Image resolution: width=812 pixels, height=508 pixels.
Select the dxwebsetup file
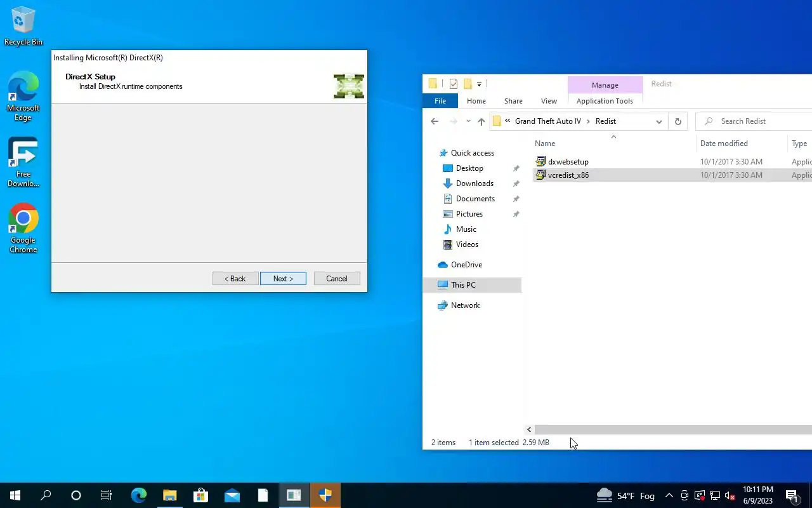[x=568, y=162]
